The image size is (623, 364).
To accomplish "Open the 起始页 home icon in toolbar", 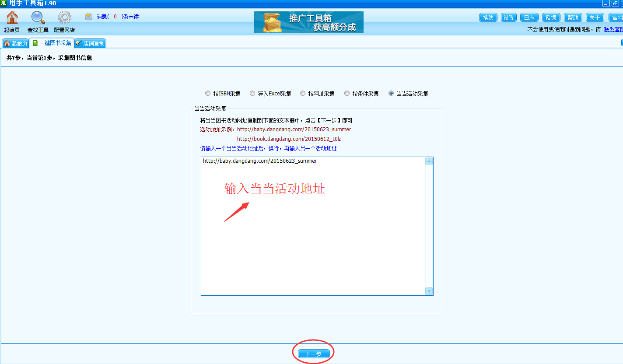I will [x=12, y=21].
